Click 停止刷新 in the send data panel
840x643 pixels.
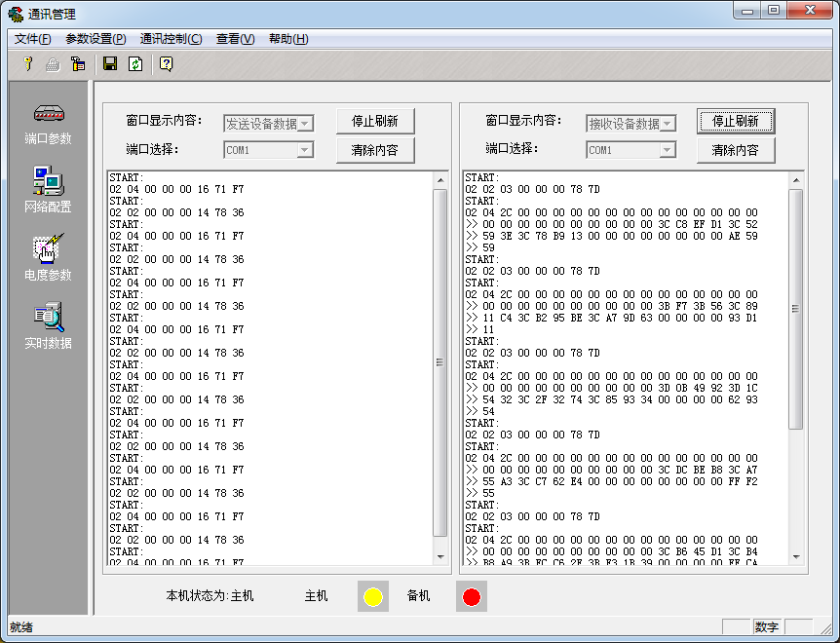[375, 122]
